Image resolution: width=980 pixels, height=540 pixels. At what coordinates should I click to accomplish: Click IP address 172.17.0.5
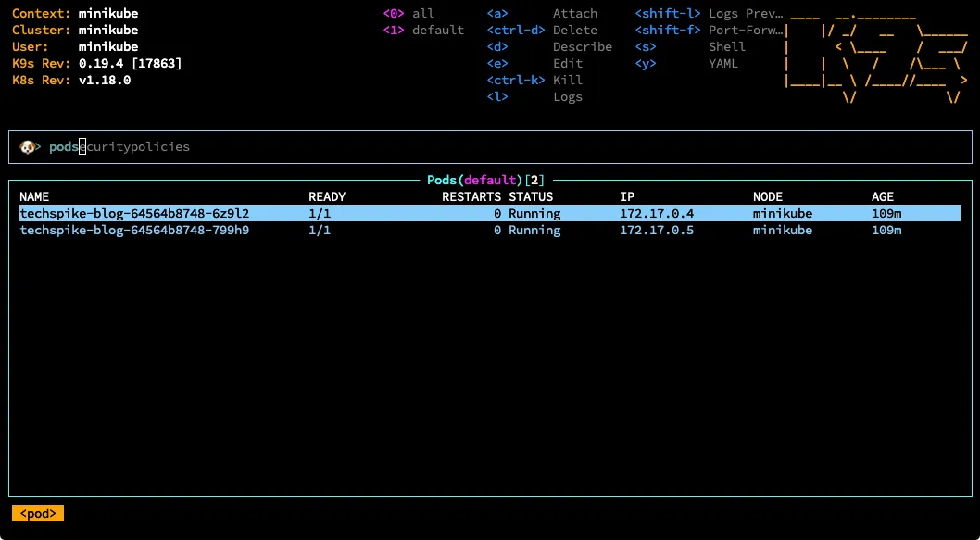click(657, 231)
